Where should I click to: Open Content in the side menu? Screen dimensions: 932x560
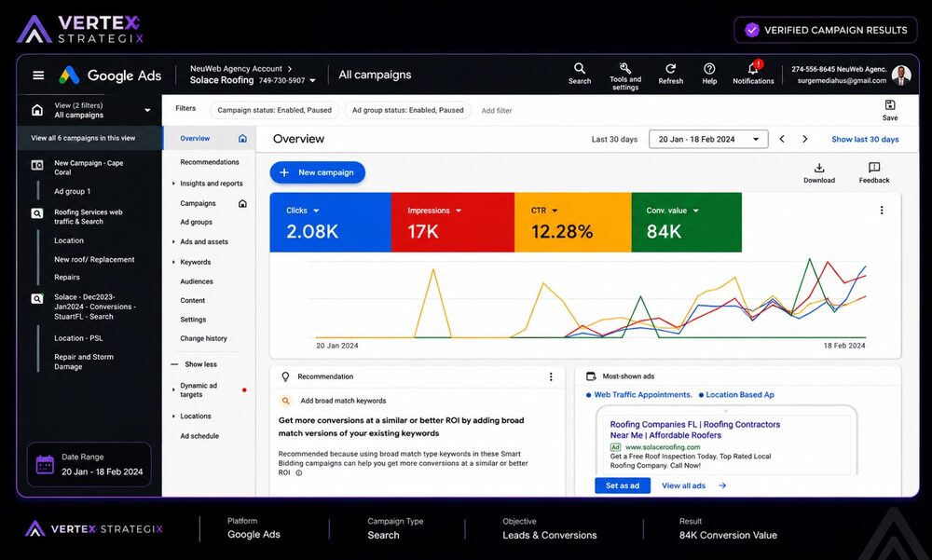(193, 301)
